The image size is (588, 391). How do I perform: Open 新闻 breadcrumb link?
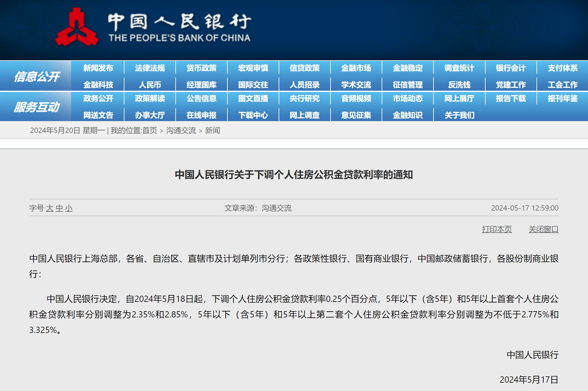click(213, 130)
